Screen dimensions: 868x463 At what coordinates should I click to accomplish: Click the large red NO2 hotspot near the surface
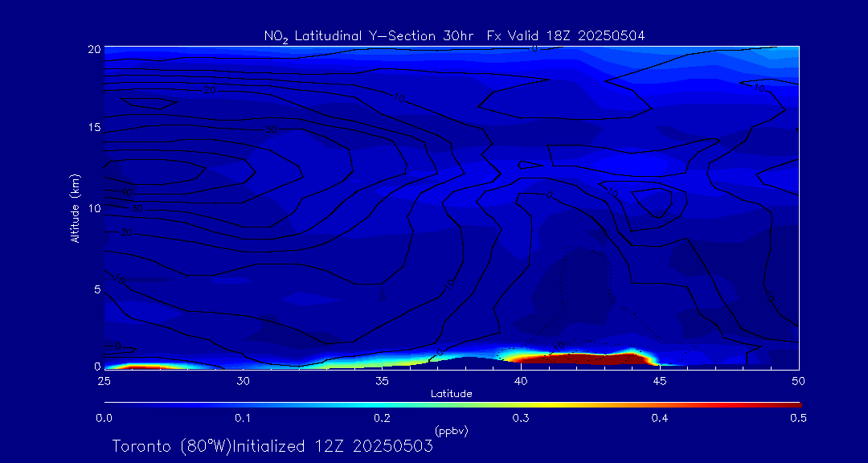click(x=575, y=358)
